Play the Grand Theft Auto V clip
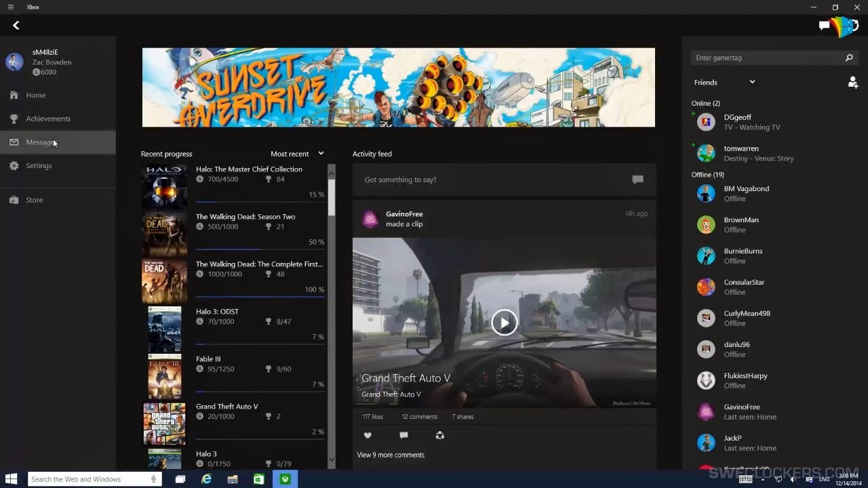The width and height of the screenshot is (868, 488). [504, 323]
